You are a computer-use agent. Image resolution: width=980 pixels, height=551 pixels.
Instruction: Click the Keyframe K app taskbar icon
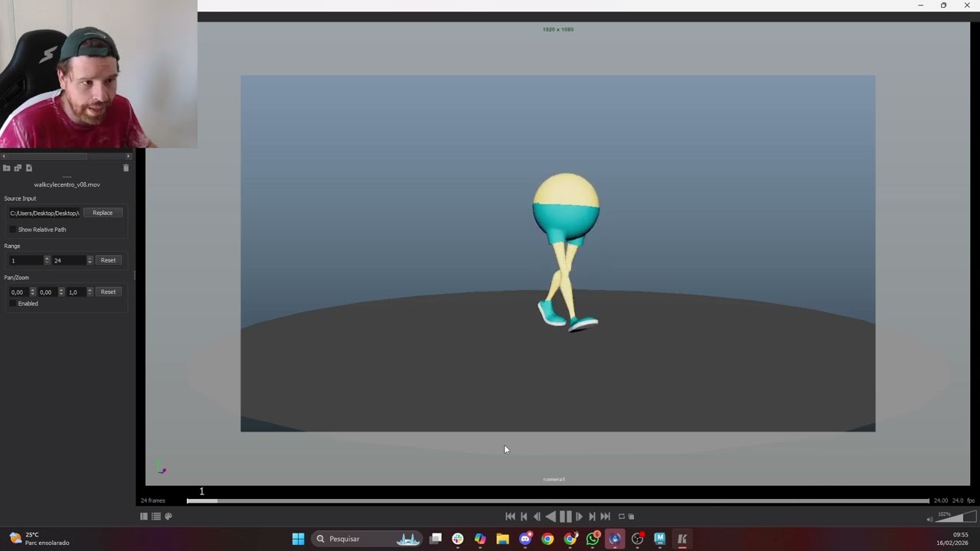coord(682,539)
